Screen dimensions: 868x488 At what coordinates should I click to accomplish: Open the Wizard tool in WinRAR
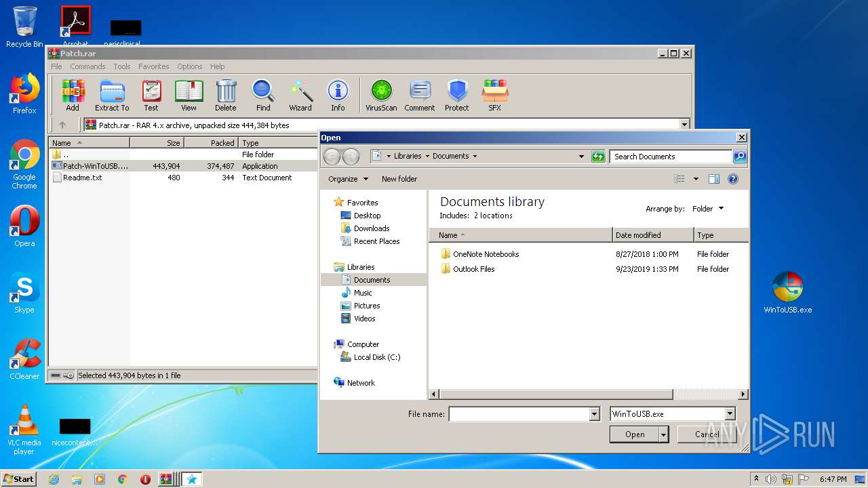(x=300, y=96)
